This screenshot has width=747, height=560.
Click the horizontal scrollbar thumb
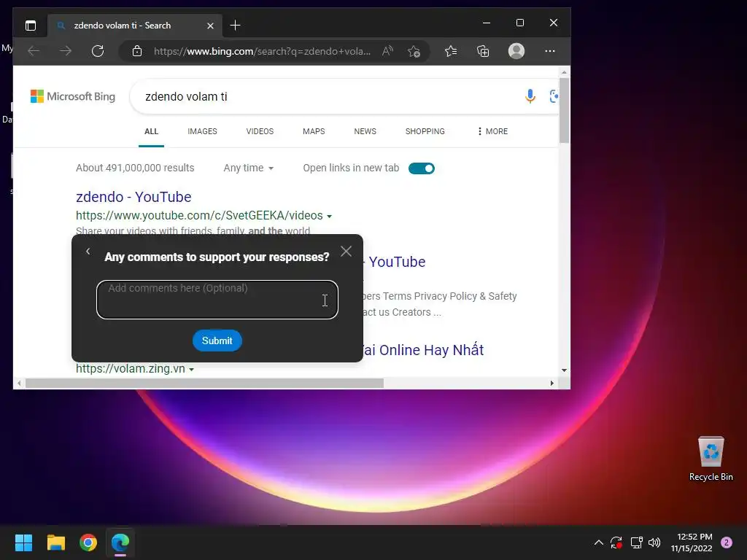[x=204, y=383]
